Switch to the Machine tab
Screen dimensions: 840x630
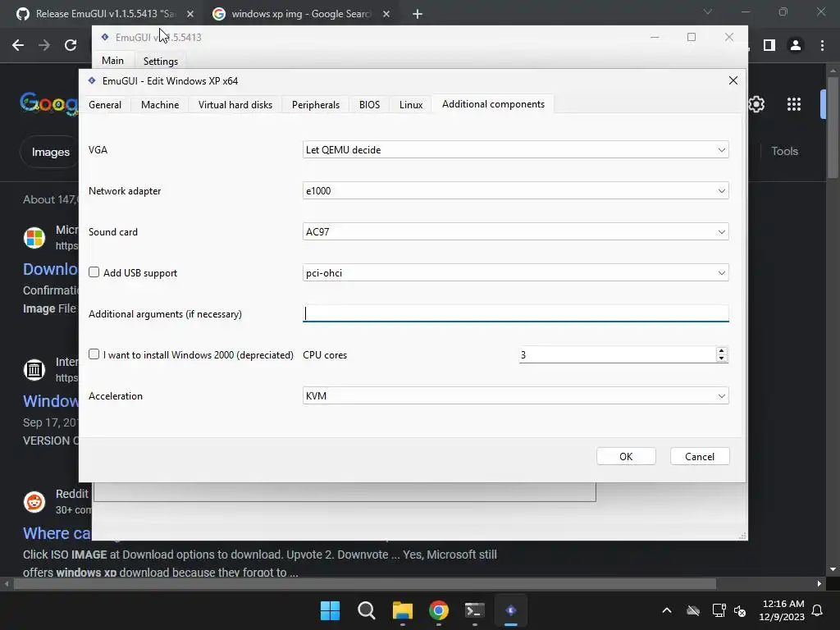tap(160, 104)
